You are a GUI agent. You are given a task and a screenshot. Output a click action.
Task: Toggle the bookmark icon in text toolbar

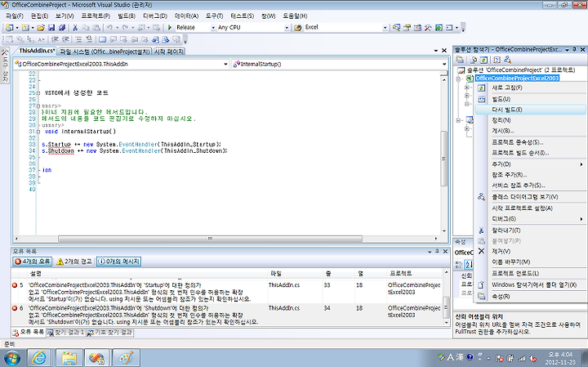[x=102, y=39]
